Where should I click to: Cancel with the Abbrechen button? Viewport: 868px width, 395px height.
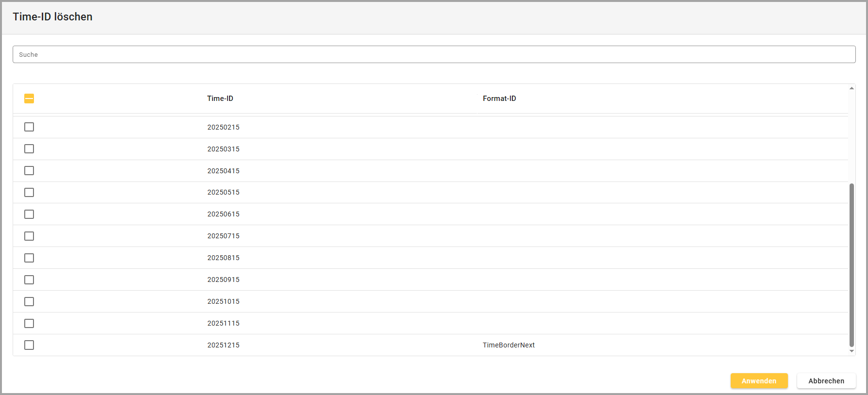(826, 381)
